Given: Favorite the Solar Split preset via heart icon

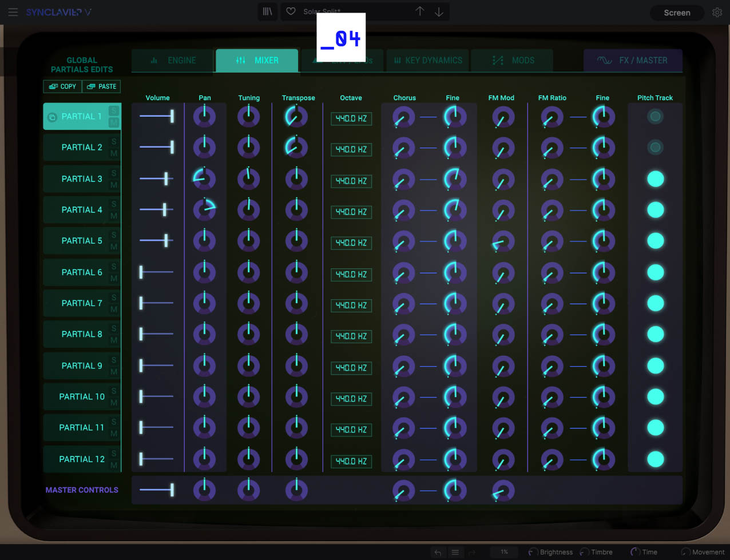Looking at the screenshot, I should point(291,11).
